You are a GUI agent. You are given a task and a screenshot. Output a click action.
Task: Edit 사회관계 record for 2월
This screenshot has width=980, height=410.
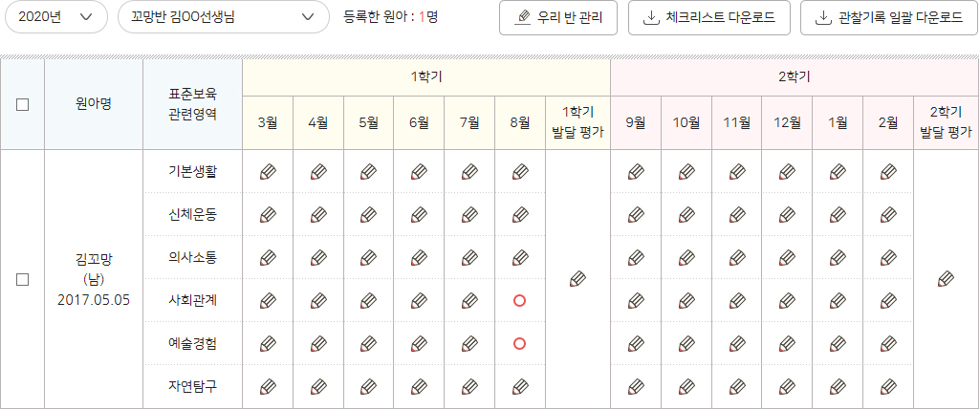pyautogui.click(x=888, y=301)
